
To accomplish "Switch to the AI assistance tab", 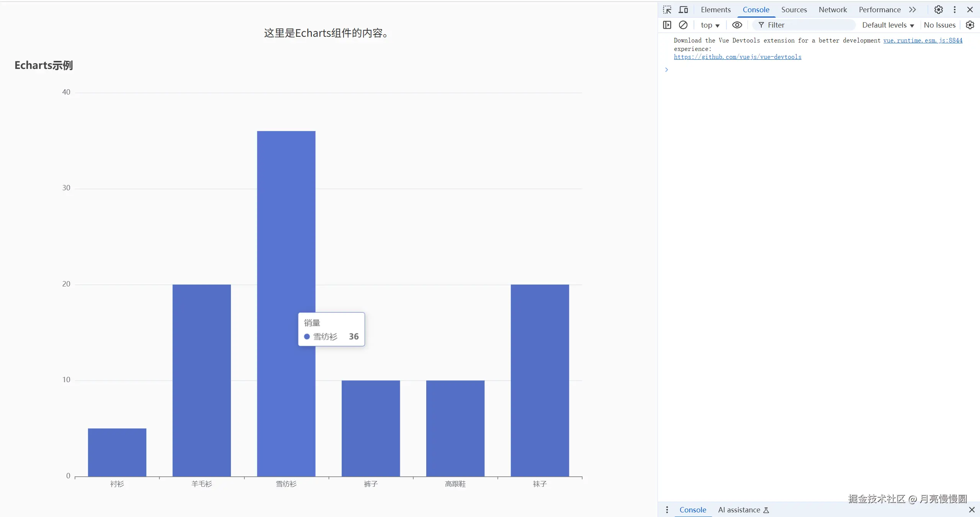I will [x=739, y=510].
